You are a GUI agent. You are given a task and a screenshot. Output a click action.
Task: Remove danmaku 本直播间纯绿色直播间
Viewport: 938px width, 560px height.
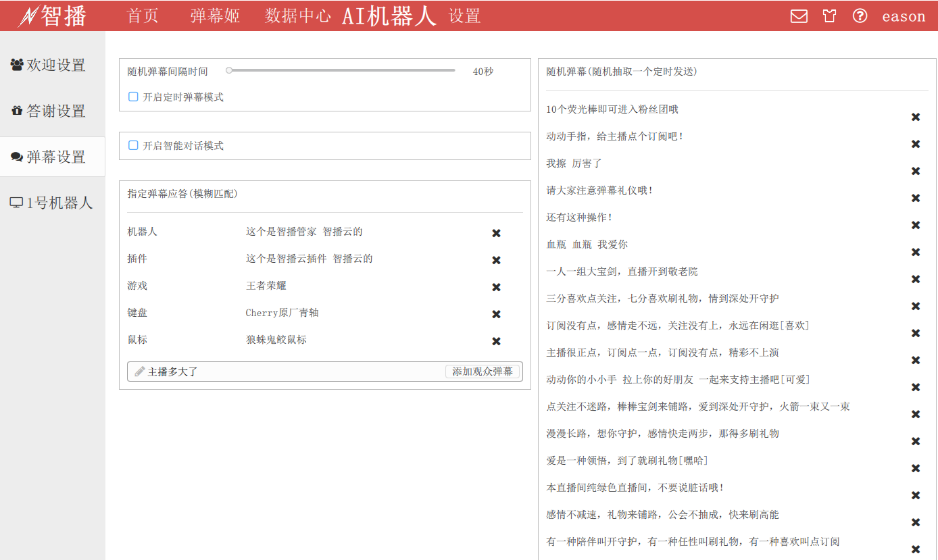coord(916,495)
